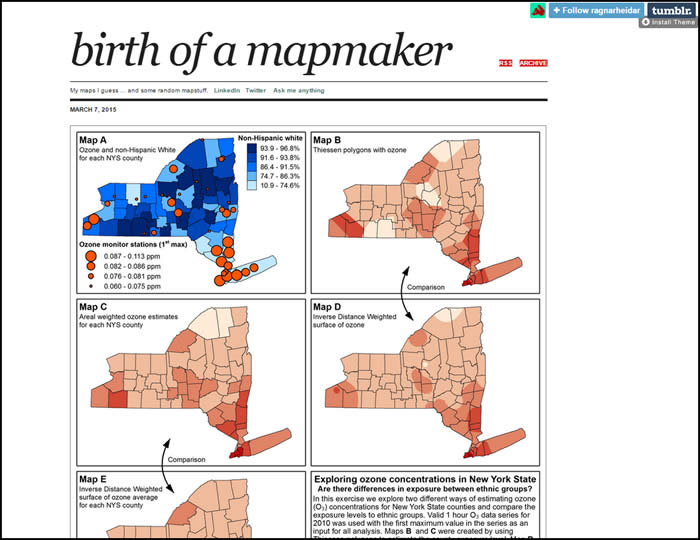700x540 pixels.
Task: Click the red blog avatar icon
Action: click(537, 10)
